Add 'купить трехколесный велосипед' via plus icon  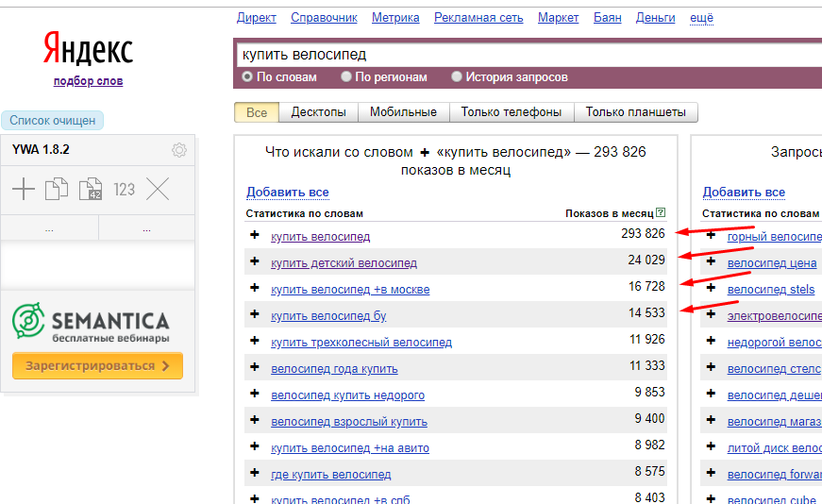tap(255, 341)
